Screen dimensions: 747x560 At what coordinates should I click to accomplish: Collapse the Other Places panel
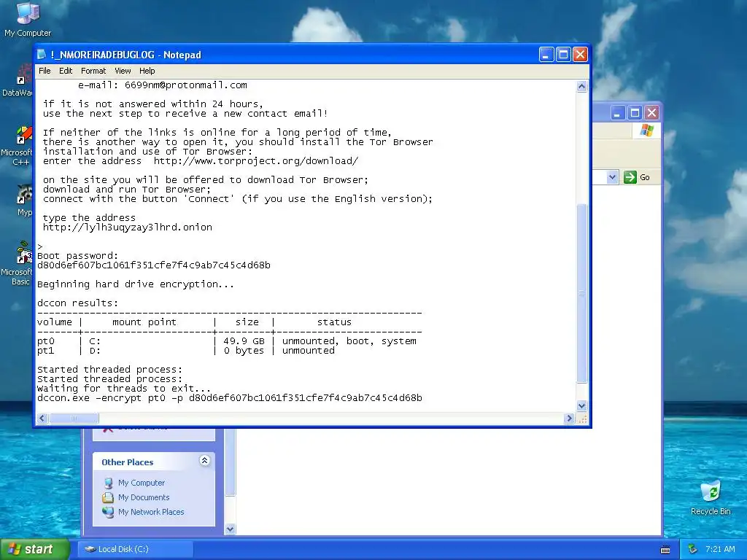click(x=204, y=461)
